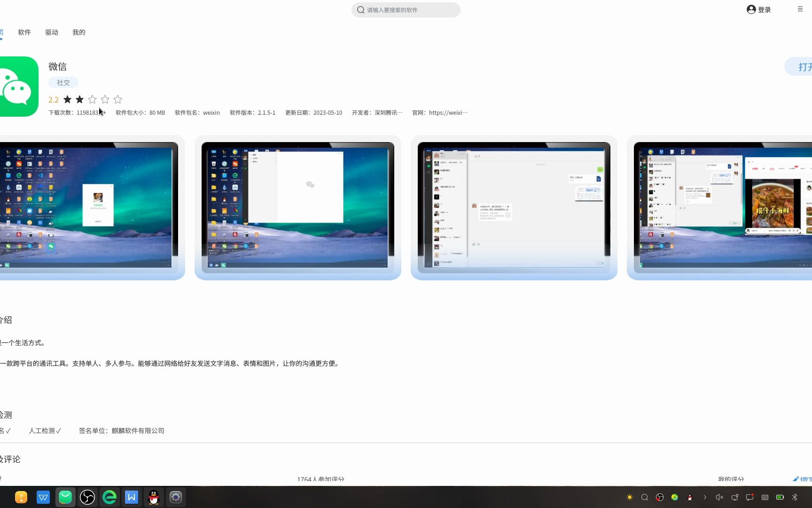Viewport: 812px width, 508px height.
Task: Click the 社交 category tag
Action: (x=63, y=82)
